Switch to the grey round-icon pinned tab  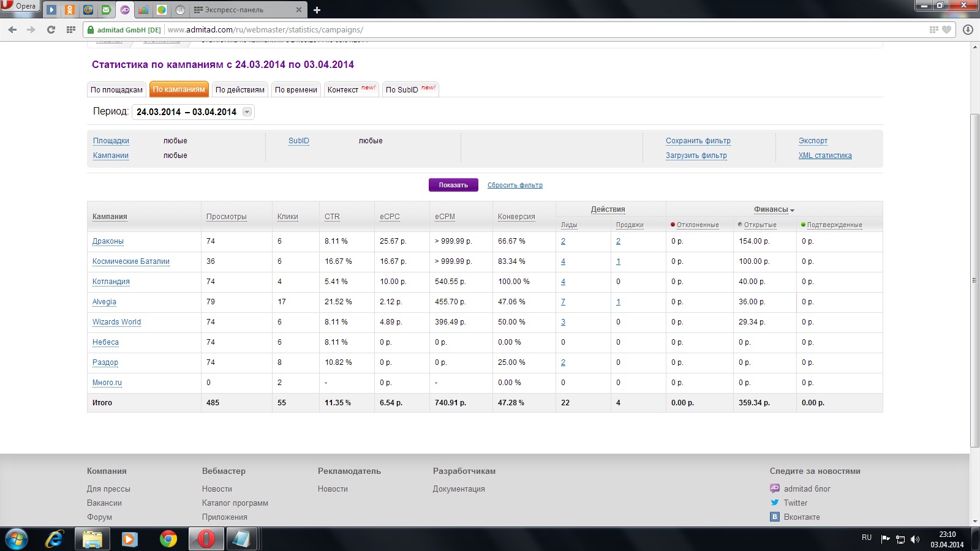(180, 10)
